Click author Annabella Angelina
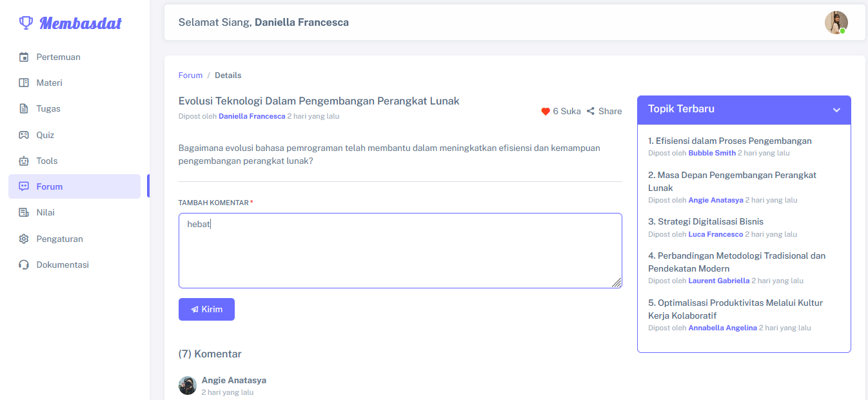 [723, 328]
